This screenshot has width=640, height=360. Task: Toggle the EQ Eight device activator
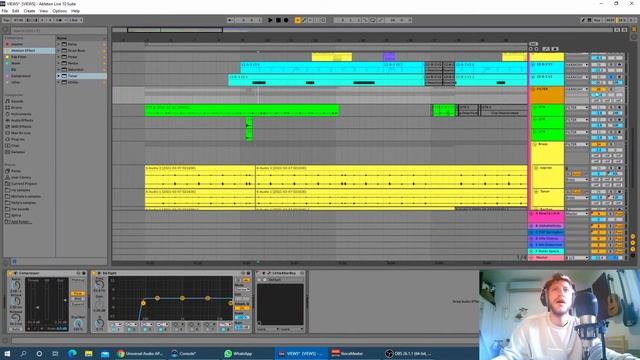94,273
